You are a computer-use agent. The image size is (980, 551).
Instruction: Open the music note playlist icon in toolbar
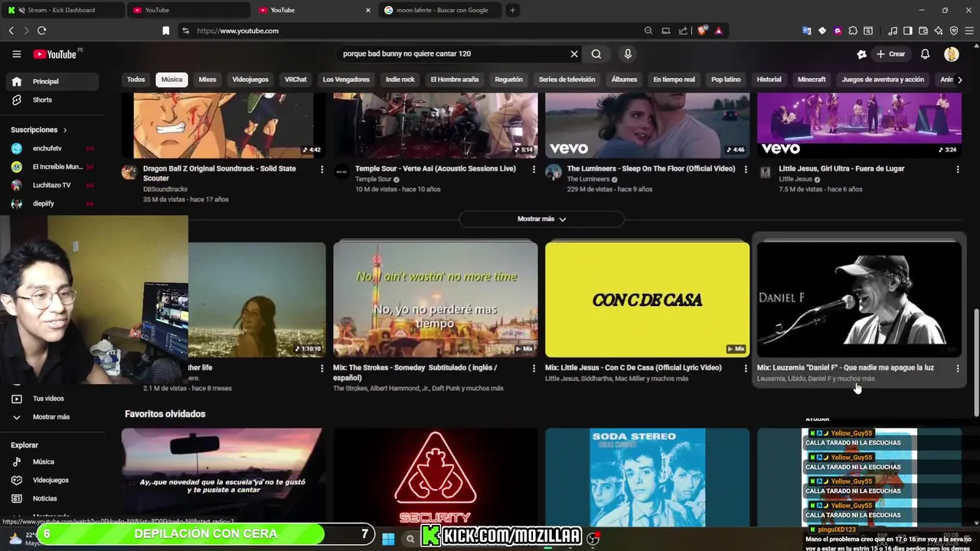[x=893, y=31]
